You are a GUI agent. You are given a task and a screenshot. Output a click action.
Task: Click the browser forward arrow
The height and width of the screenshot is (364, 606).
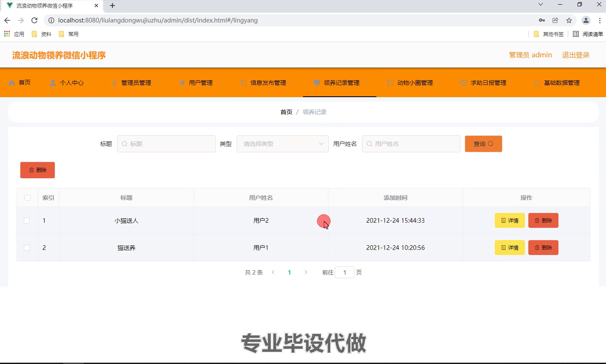click(x=21, y=20)
